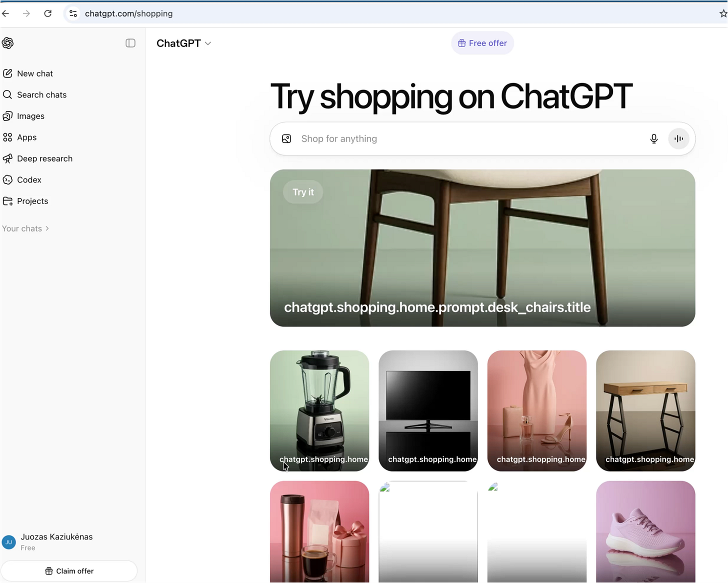
Task: Toggle the sidebar collapse icon
Action: (130, 43)
